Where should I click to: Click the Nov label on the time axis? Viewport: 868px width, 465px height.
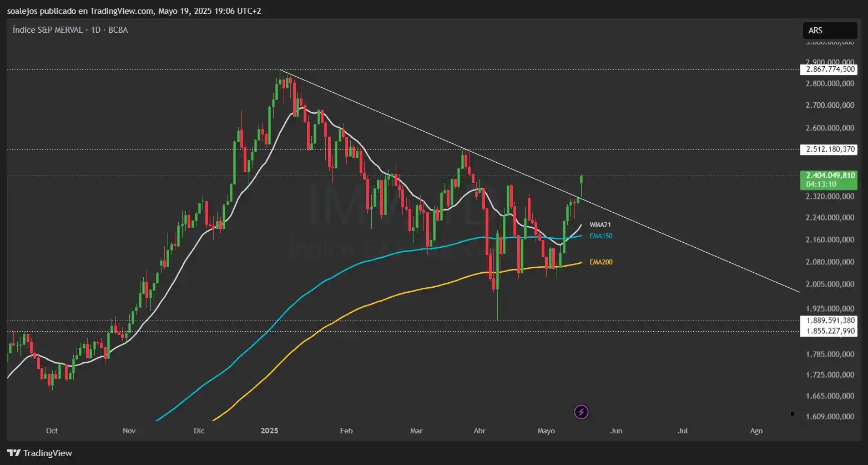tap(129, 431)
